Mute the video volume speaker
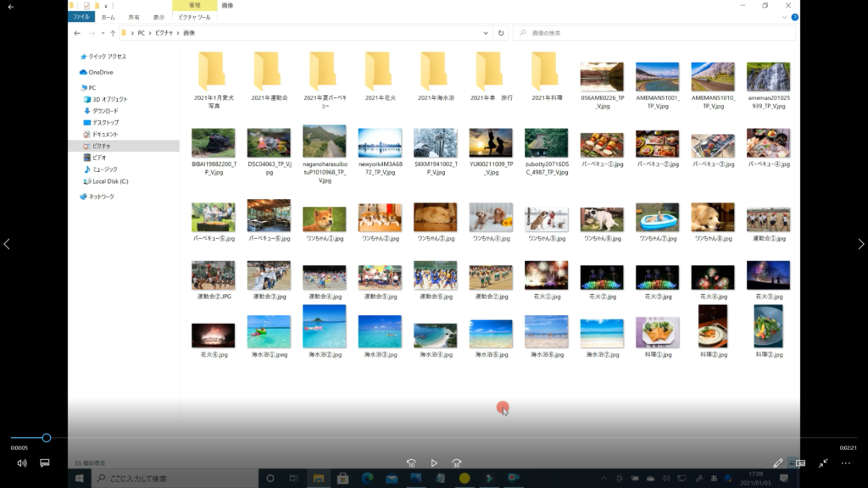 click(x=21, y=463)
